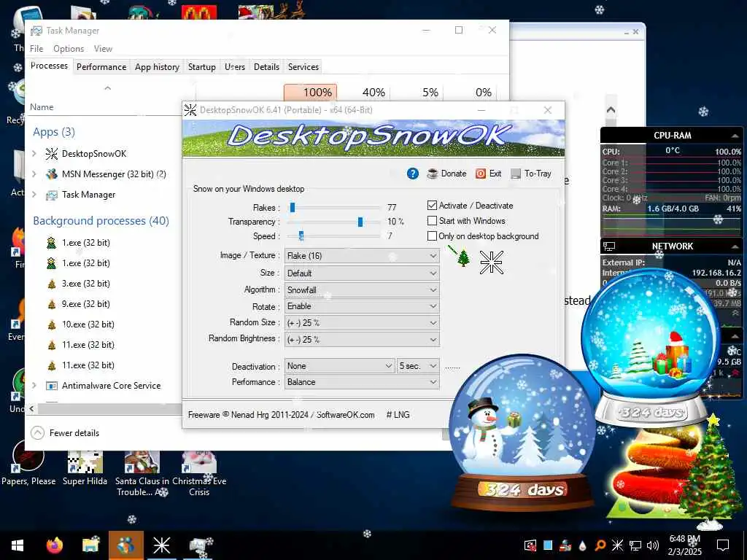
Task: Expand the DesktopSnowOK process group
Action: [x=34, y=153]
